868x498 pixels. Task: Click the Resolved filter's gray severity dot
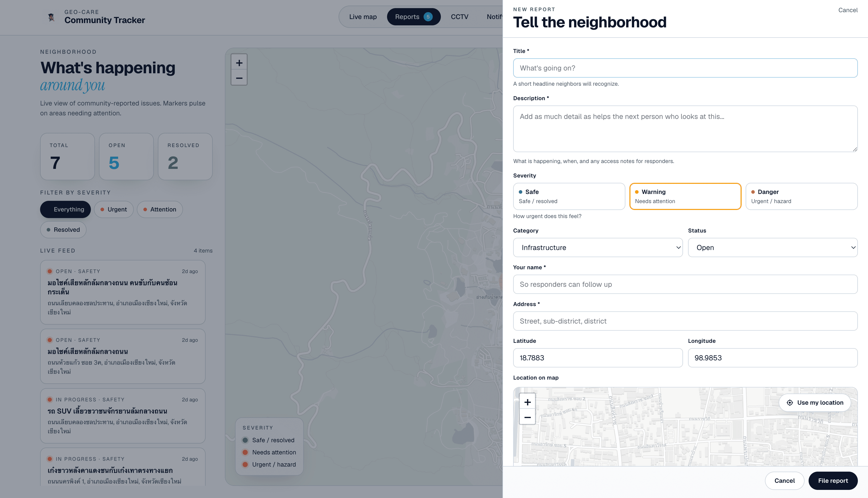[x=48, y=229]
